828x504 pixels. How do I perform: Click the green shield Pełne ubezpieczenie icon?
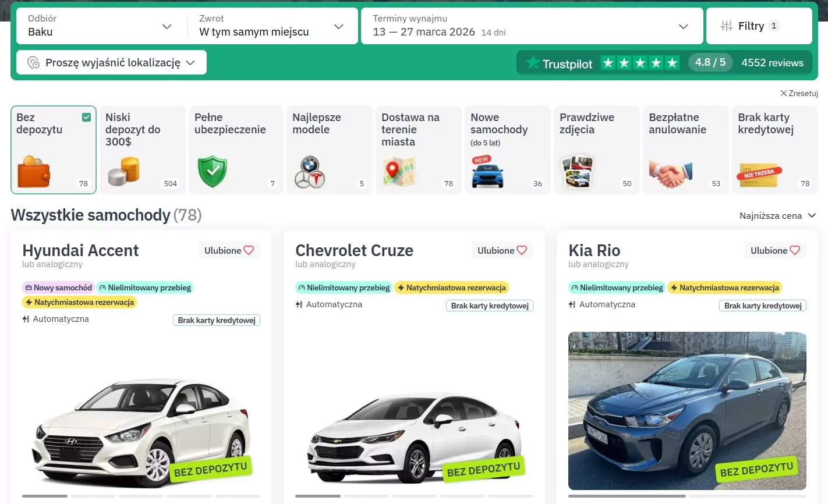212,172
